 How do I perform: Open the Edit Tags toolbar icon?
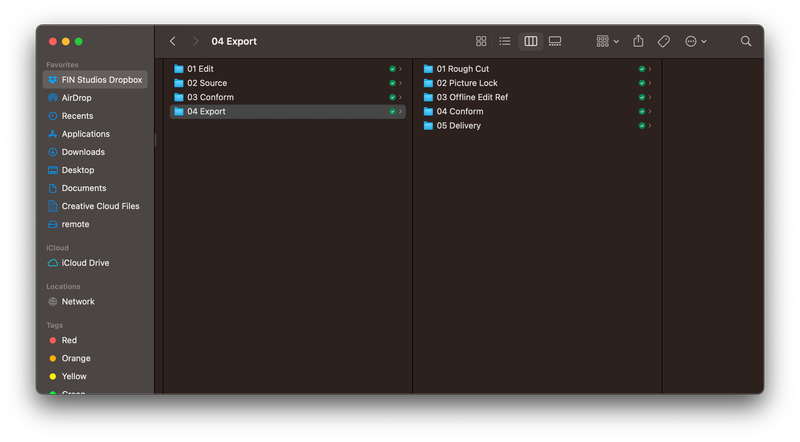tap(664, 41)
